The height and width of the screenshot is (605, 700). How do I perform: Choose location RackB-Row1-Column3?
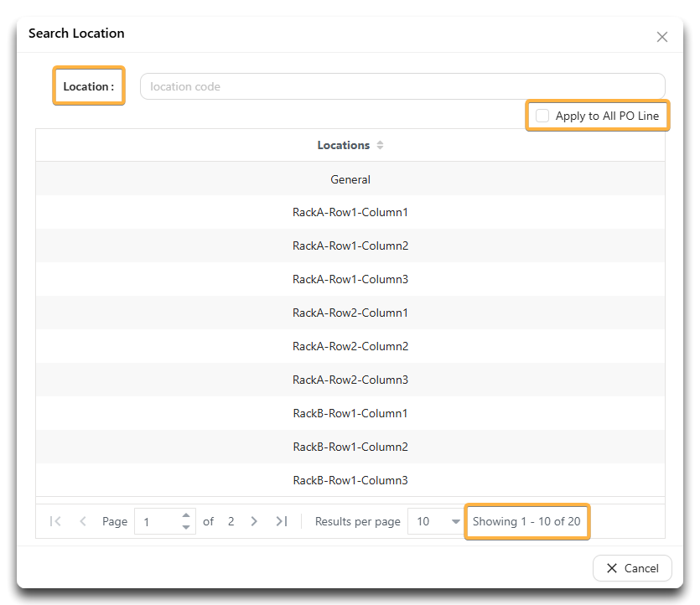pos(350,480)
